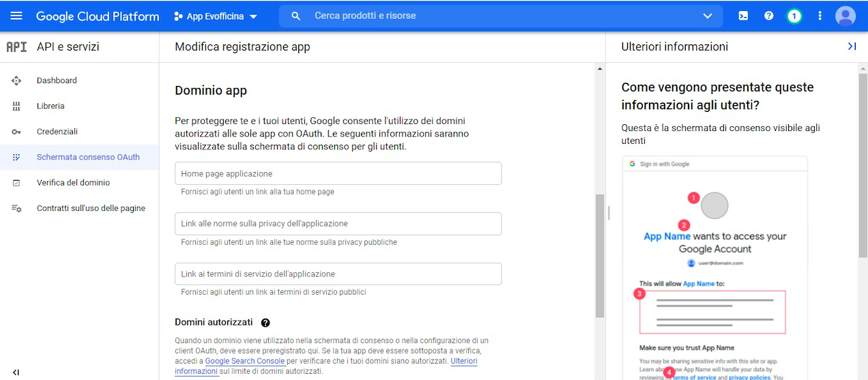The width and height of the screenshot is (868, 380).
Task: Open the hamburger navigation menu
Action: [x=16, y=16]
